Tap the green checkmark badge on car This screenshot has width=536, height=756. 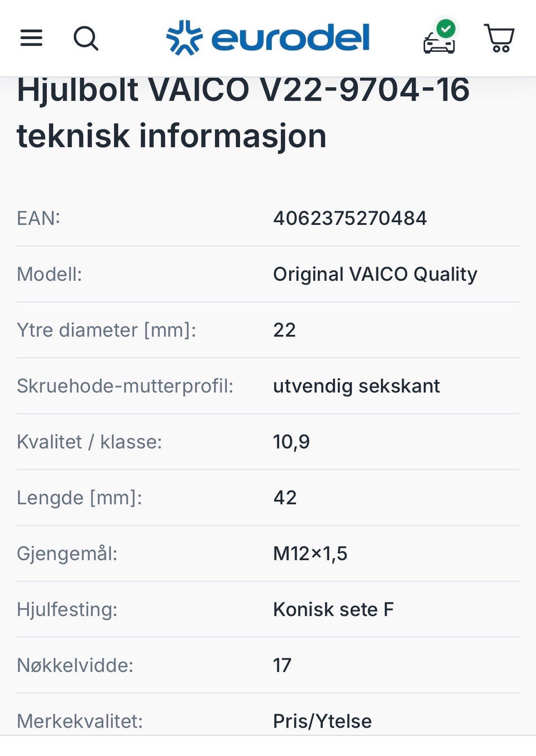[446, 28]
